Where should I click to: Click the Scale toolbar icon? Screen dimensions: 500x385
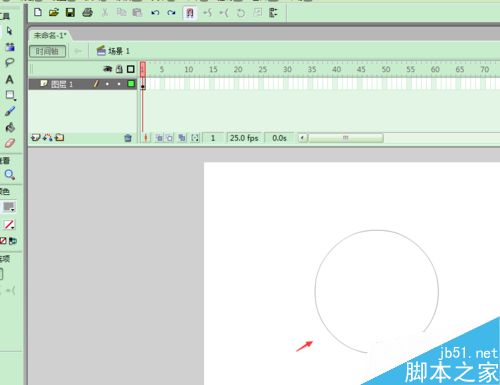click(x=257, y=13)
